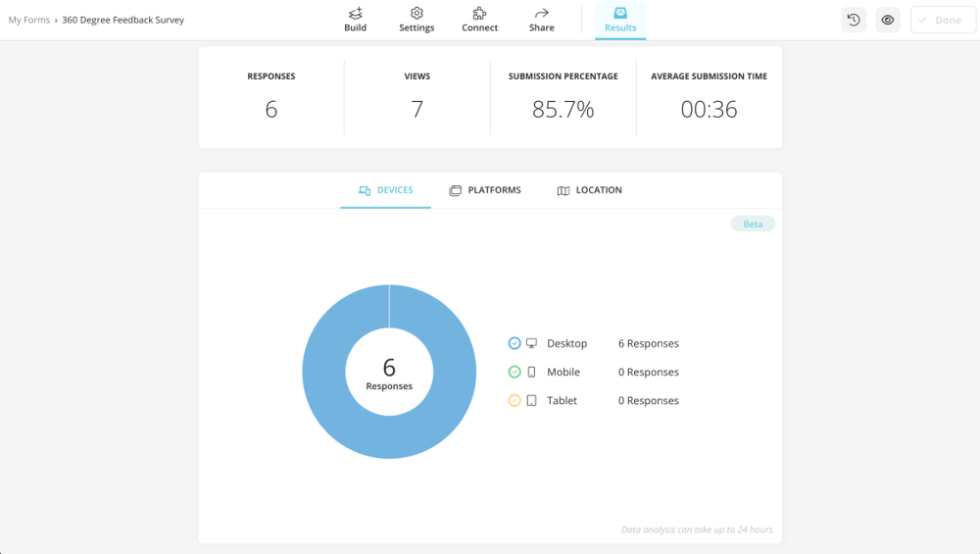Open revision history clock icon

[854, 20]
